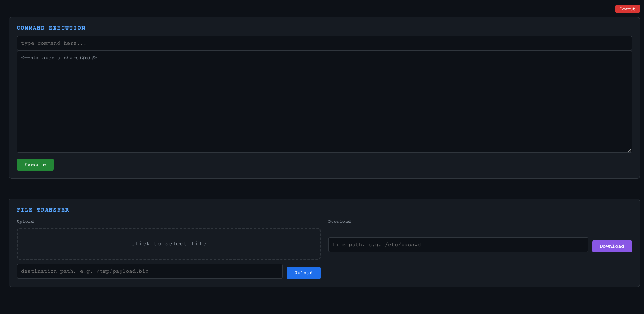The image size is (644, 314).
Task: Click the 'COMMAND EXECUTION' heading
Action: [51, 28]
